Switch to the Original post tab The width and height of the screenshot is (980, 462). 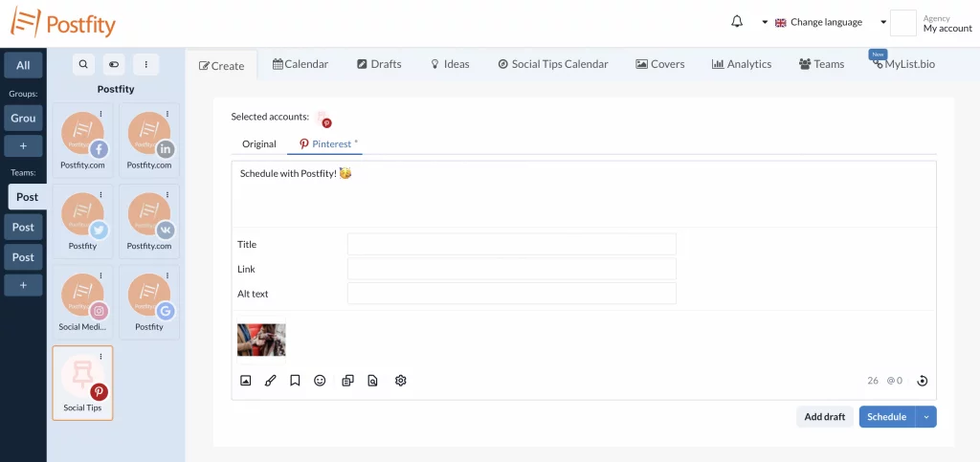point(259,143)
